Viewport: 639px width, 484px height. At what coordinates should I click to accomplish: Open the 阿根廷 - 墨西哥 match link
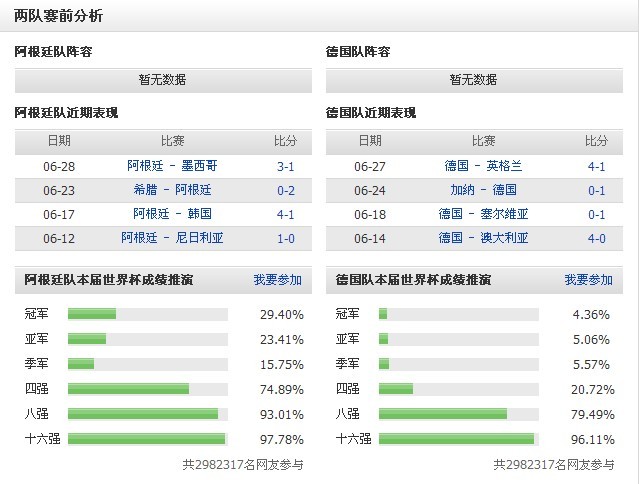[172, 166]
